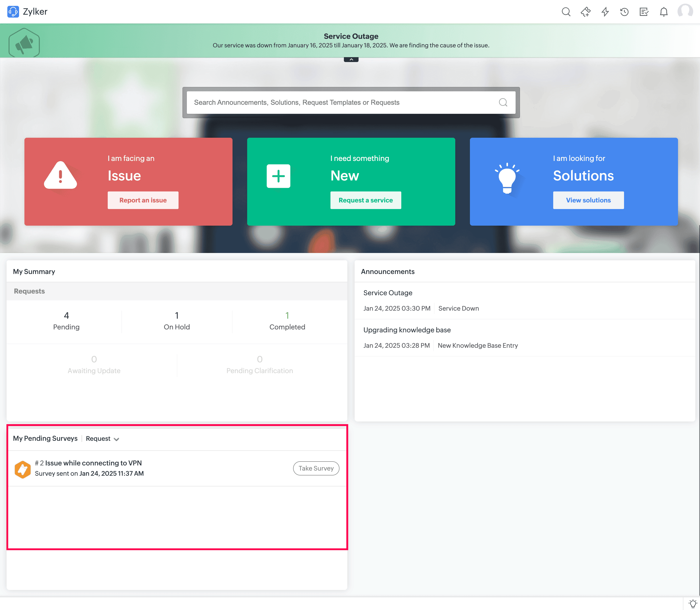Viewport: 700px width, 610px height.
Task: Click the search icon in top header
Action: [x=566, y=12]
